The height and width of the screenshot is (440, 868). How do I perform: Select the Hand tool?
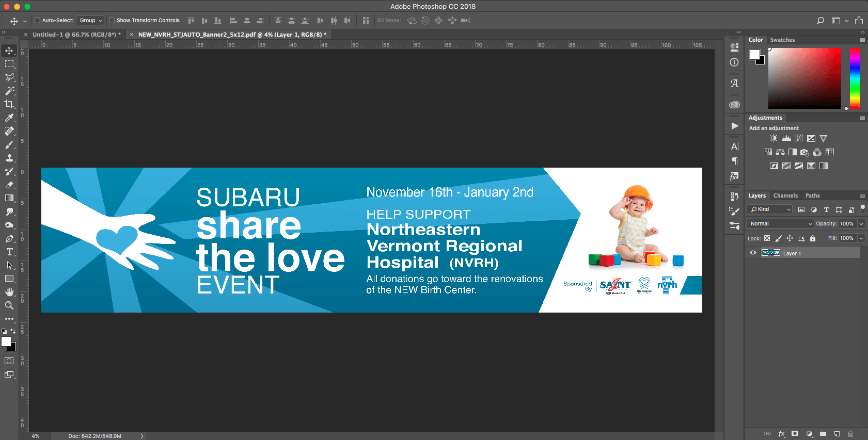9,292
